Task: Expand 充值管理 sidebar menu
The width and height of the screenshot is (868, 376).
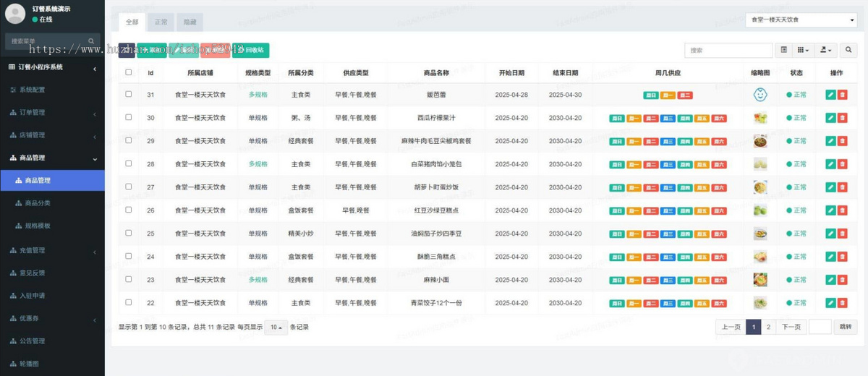Action: pos(52,250)
